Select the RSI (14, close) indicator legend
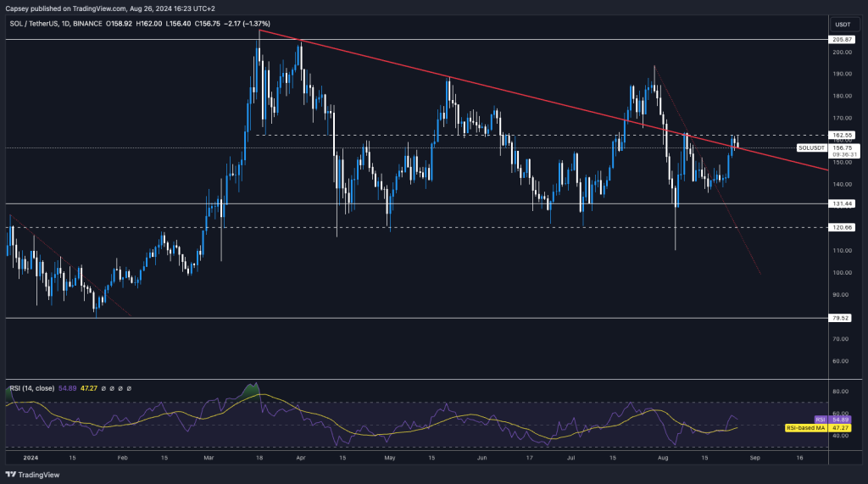This screenshot has width=868, height=484. click(36, 387)
